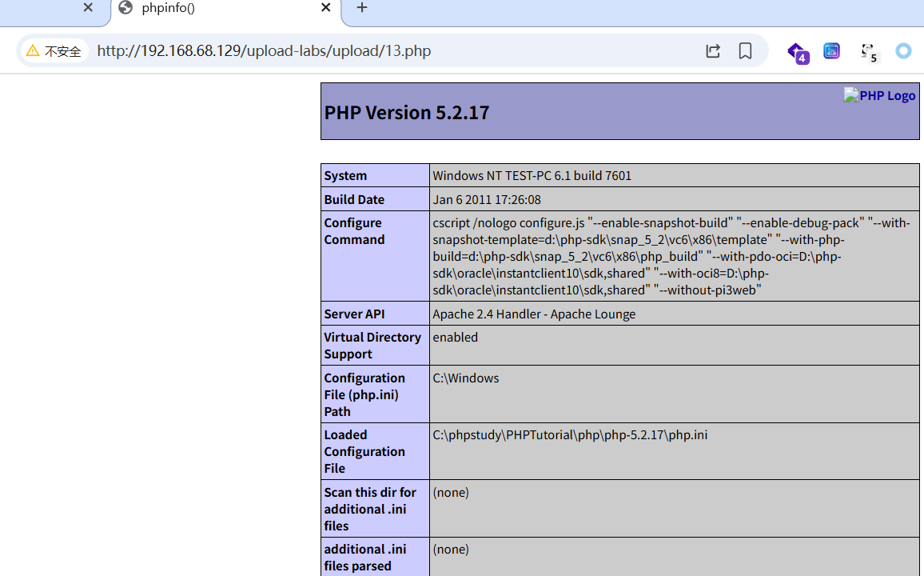Click the PHP Version 5.2.17 heading
The height and width of the screenshot is (576, 924).
coord(407,113)
